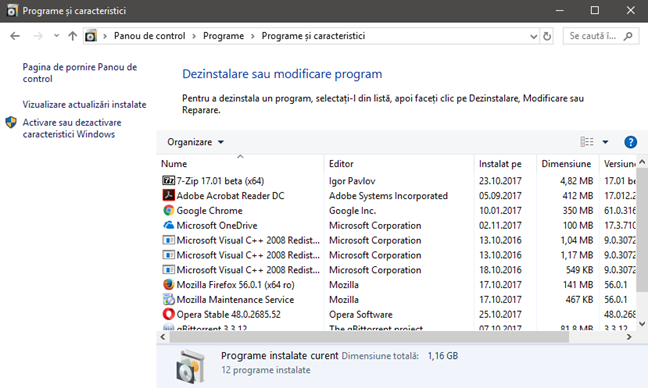Expand the address bar history dropdown
The image size is (648, 388).
[534, 36]
